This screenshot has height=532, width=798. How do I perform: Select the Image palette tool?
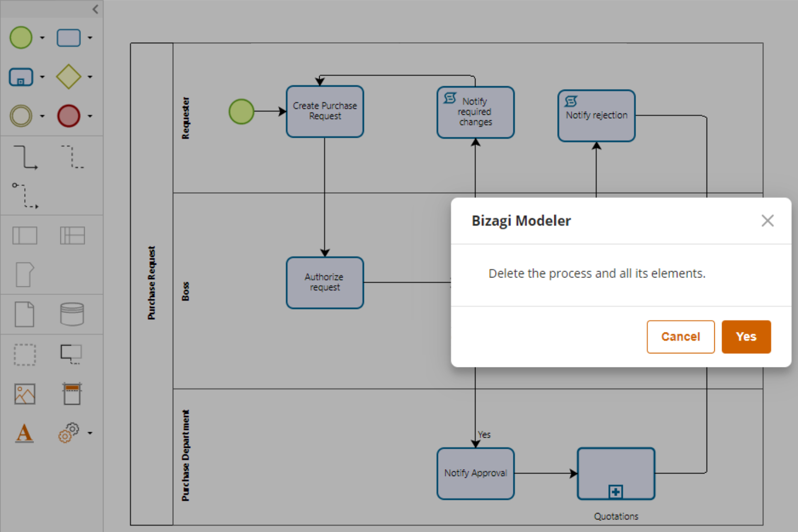coord(25,394)
